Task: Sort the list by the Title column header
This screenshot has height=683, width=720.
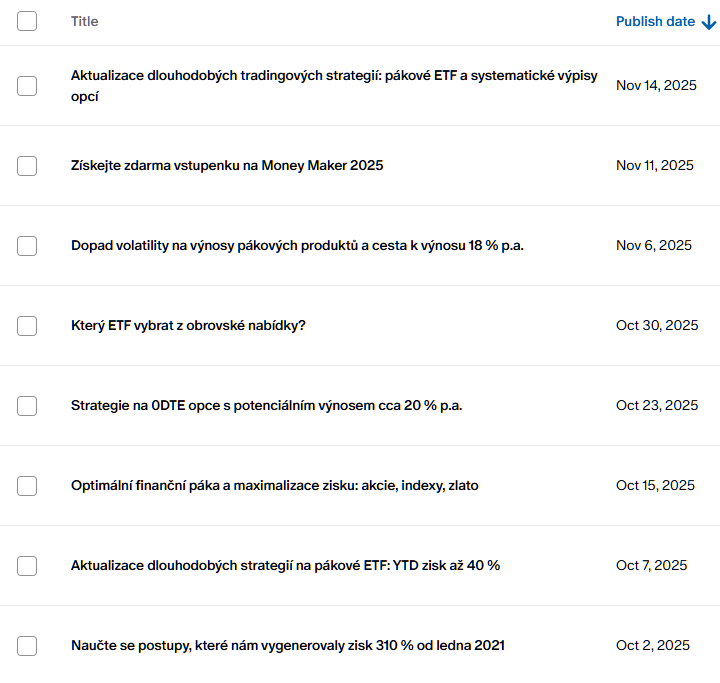Action: pos(85,22)
